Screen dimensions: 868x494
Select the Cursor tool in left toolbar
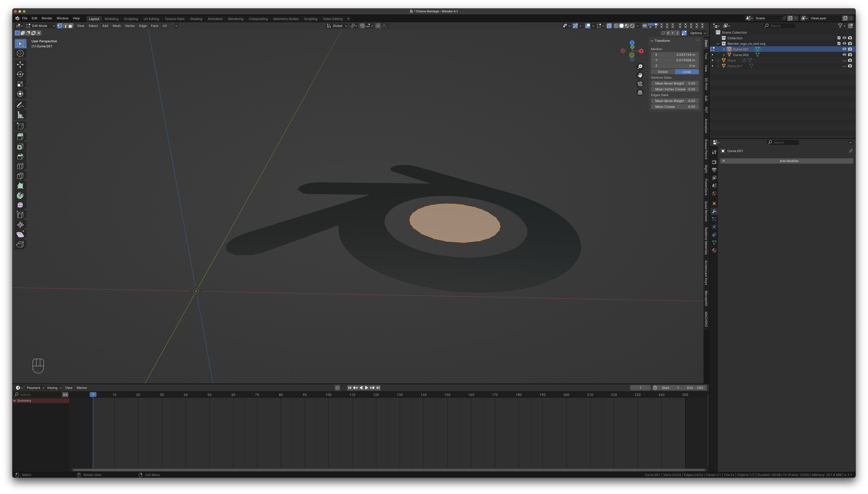coord(20,53)
